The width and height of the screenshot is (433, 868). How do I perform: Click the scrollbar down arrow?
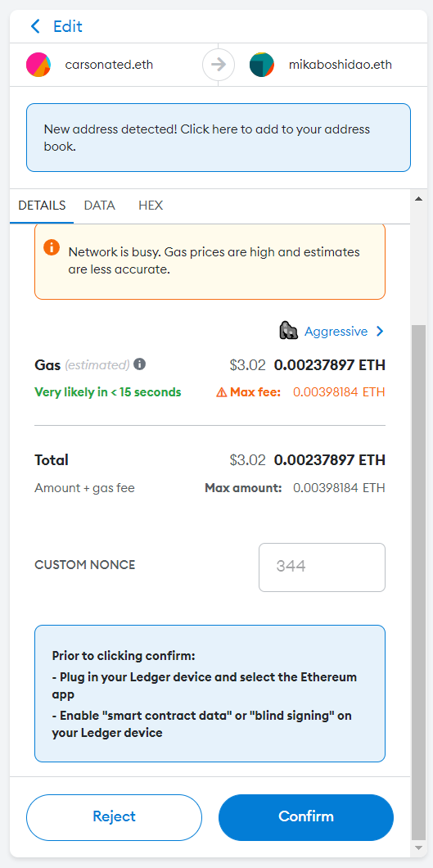pos(418,848)
